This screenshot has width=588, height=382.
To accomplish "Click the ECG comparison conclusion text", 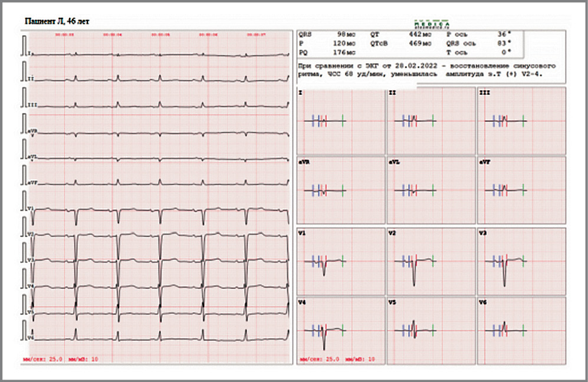I will point(421,71).
